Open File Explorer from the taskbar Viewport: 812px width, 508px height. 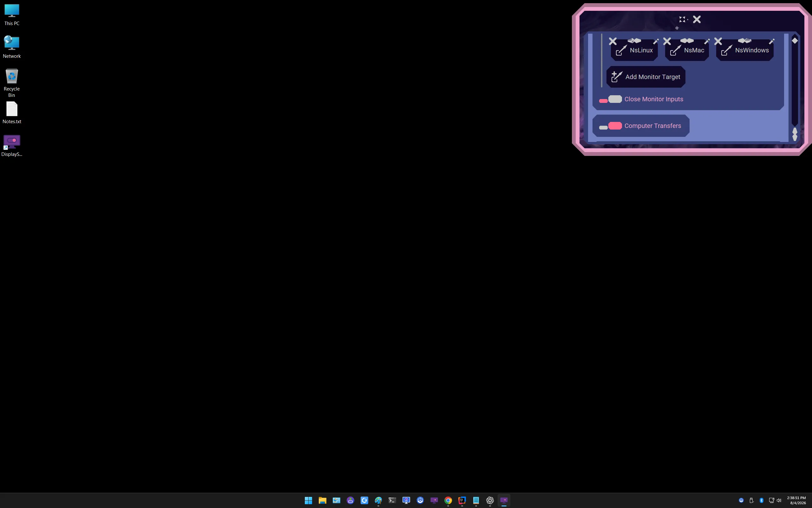323,500
